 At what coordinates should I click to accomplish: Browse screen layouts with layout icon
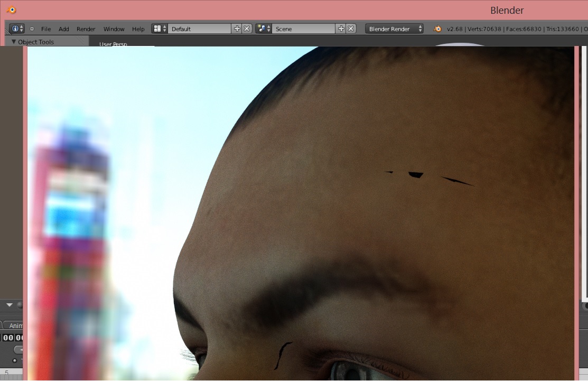(160, 29)
